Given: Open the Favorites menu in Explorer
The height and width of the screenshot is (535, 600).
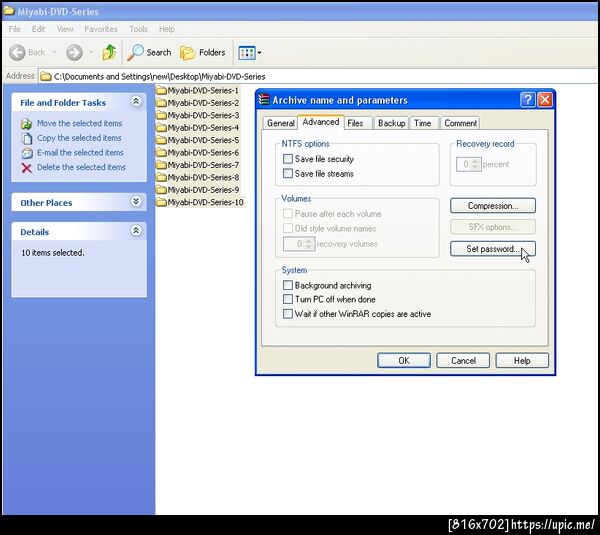Looking at the screenshot, I should click(x=101, y=29).
